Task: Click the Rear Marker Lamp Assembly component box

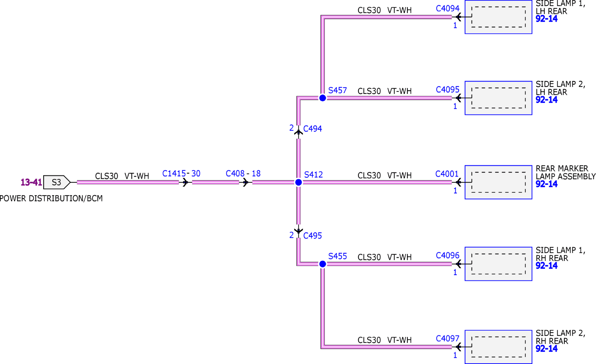Action: [498, 182]
